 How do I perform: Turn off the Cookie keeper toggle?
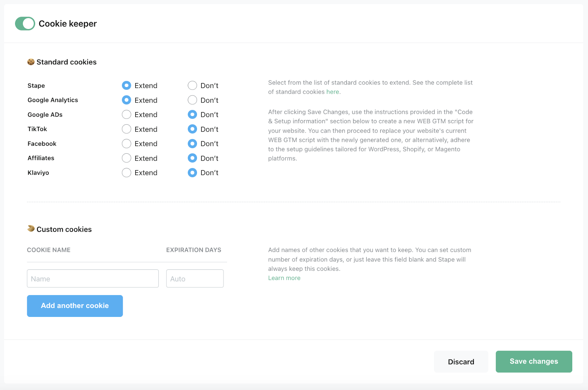tap(25, 24)
